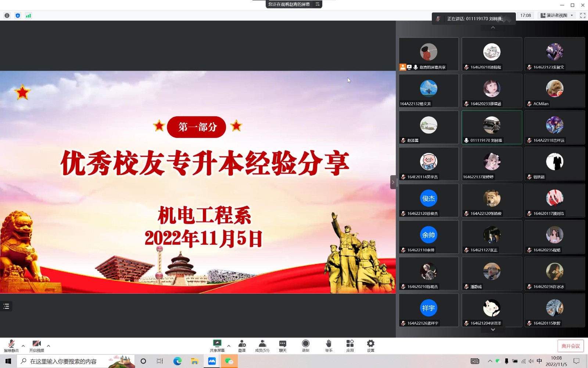The height and width of the screenshot is (368, 588).
Task: Open the Chat (聊天) panel
Action: [x=283, y=346]
